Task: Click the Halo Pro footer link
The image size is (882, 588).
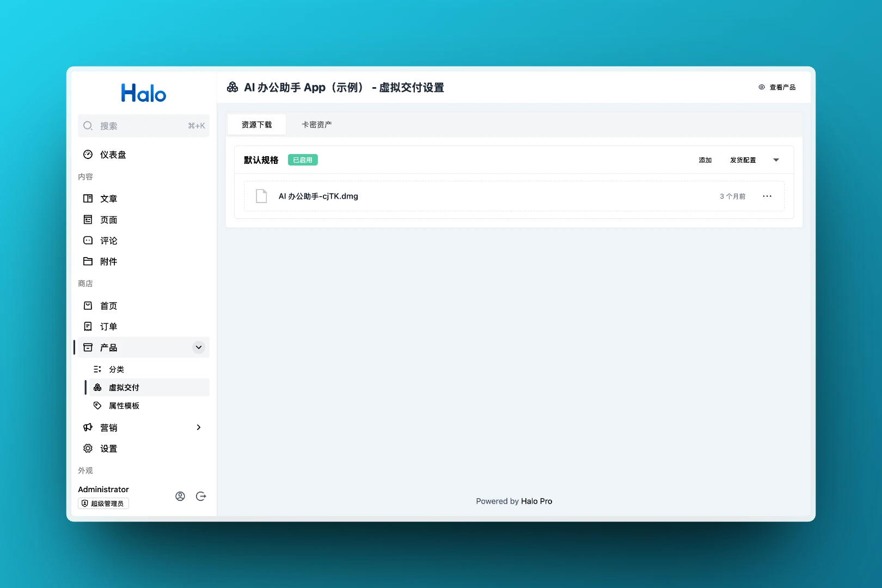Action: pos(536,501)
